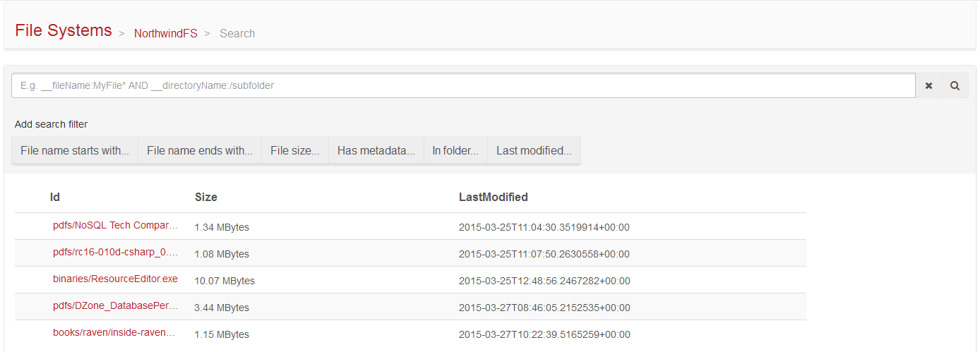The height and width of the screenshot is (352, 980).
Task: Focus the file search query input
Action: [x=463, y=85]
